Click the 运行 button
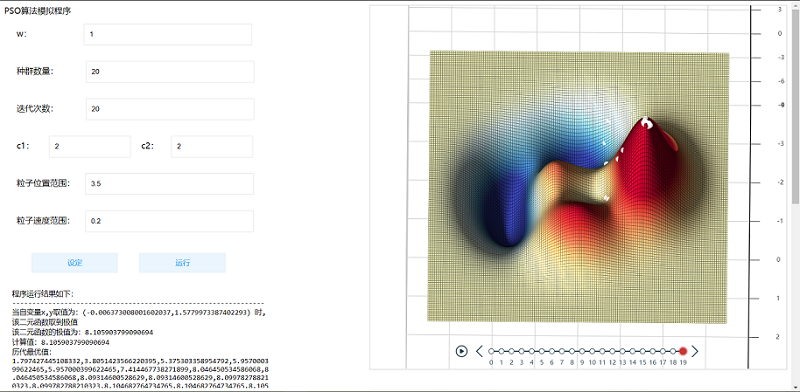This screenshot has width=800, height=392. click(182, 263)
